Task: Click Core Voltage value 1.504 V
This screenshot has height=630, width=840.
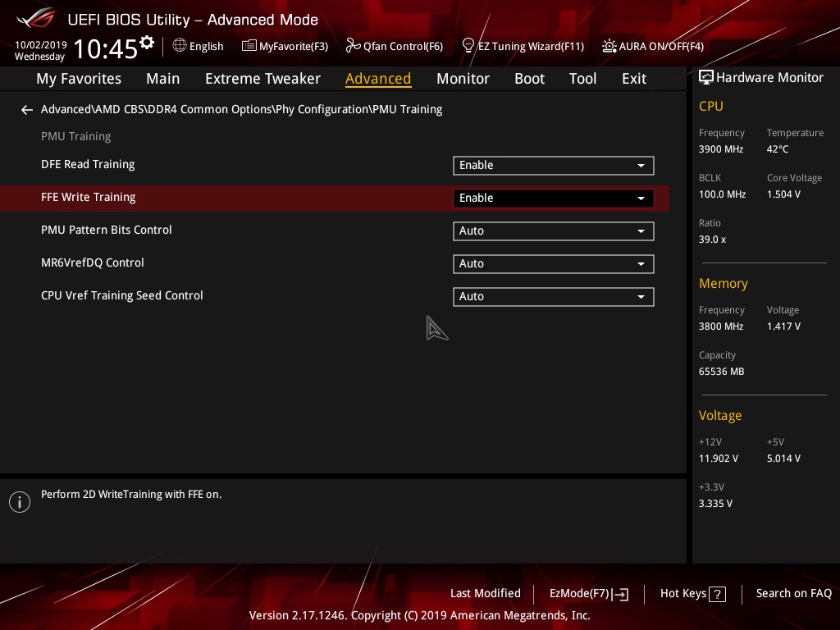Action: [783, 194]
